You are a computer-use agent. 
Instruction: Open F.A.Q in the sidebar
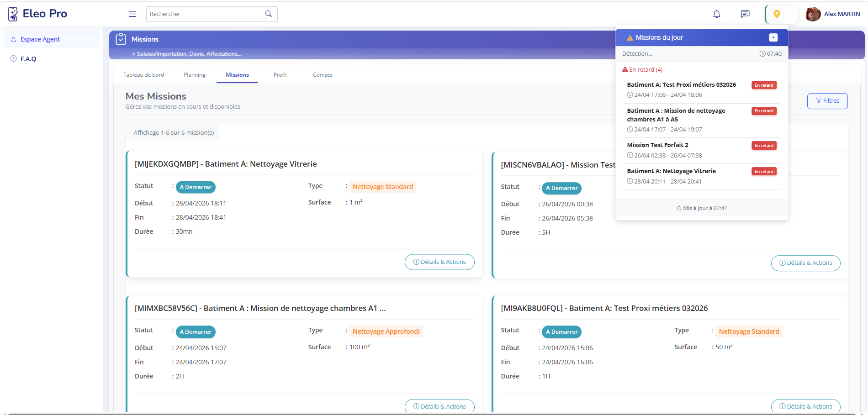tap(28, 59)
